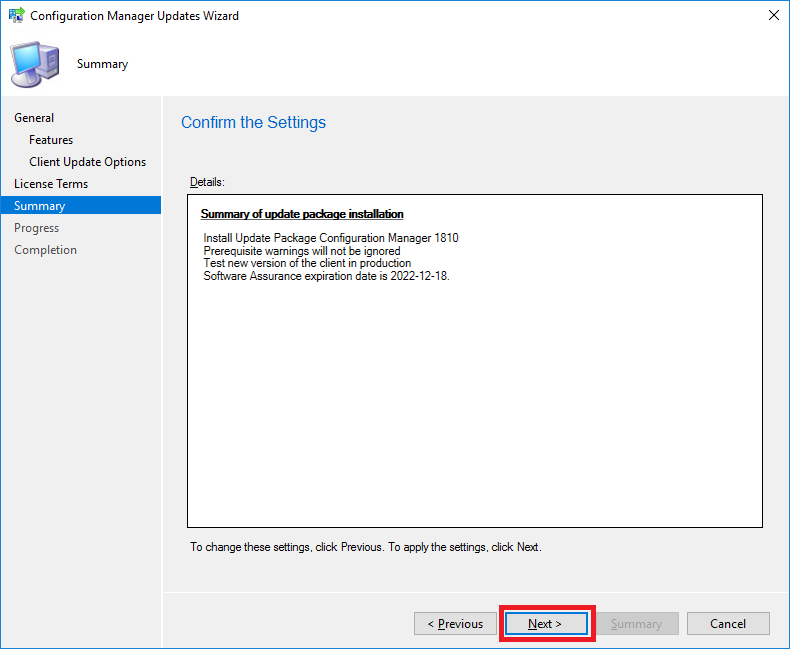Click the 'Details:' label
Image resolution: width=790 pixels, height=649 pixels.
click(207, 182)
